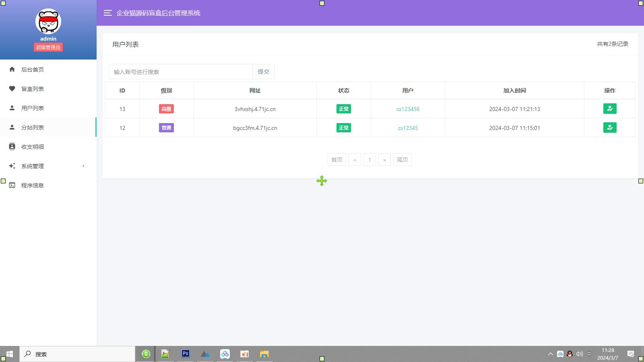
Task: Show hidden system tray icons
Action: 550,354
